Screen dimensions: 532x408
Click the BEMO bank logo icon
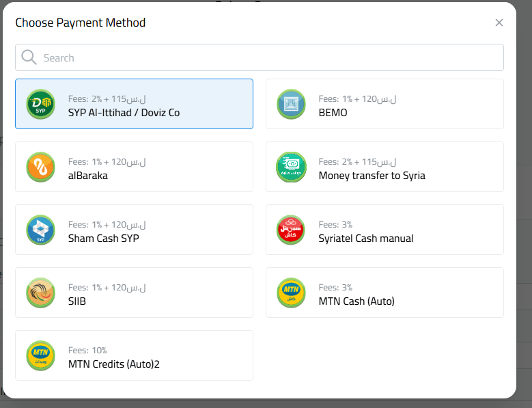pos(291,104)
